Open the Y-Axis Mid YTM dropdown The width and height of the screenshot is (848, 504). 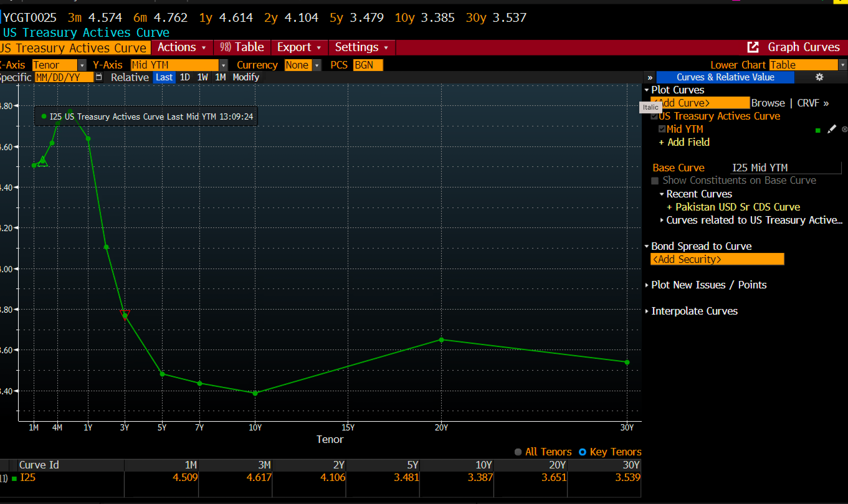[x=223, y=65]
